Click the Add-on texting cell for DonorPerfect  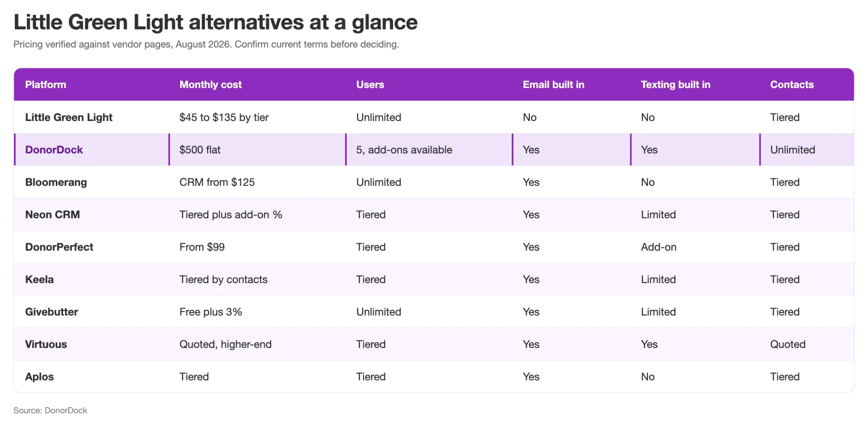[658, 247]
